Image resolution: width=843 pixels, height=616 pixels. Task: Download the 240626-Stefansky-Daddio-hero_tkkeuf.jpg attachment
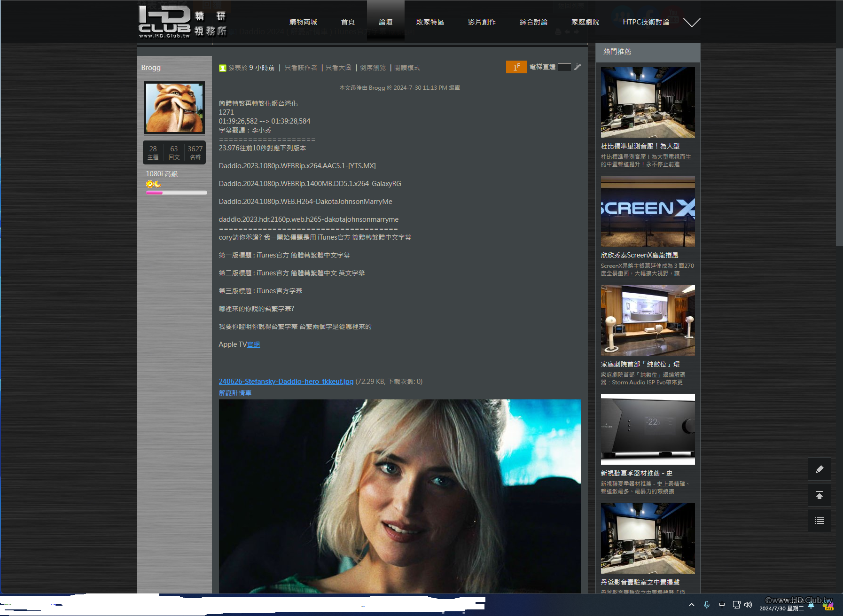tap(286, 382)
